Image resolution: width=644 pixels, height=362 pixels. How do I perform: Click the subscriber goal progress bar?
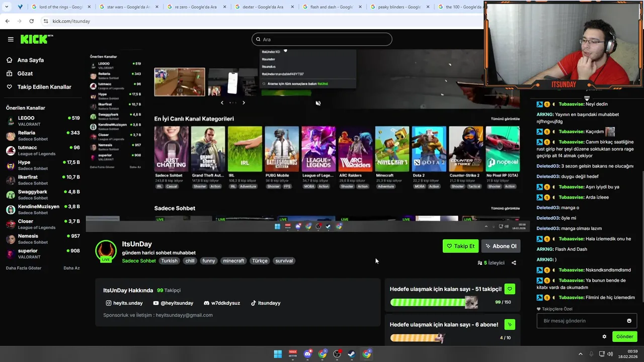(x=418, y=338)
